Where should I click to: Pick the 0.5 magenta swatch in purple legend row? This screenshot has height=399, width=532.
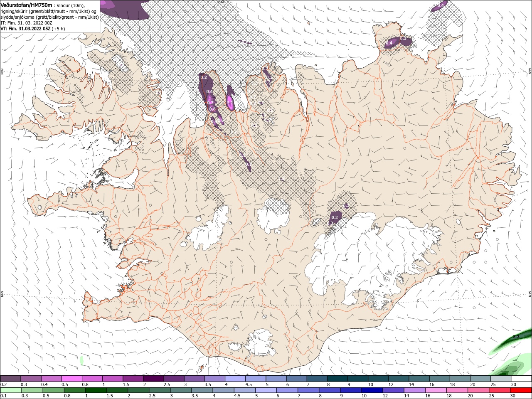[x=72, y=379]
